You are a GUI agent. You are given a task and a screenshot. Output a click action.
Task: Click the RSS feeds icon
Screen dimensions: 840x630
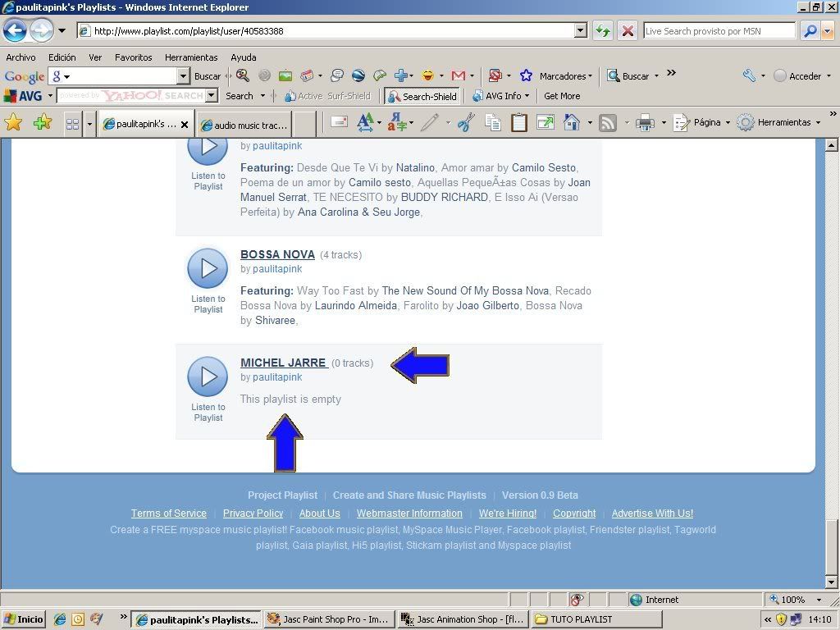click(608, 123)
